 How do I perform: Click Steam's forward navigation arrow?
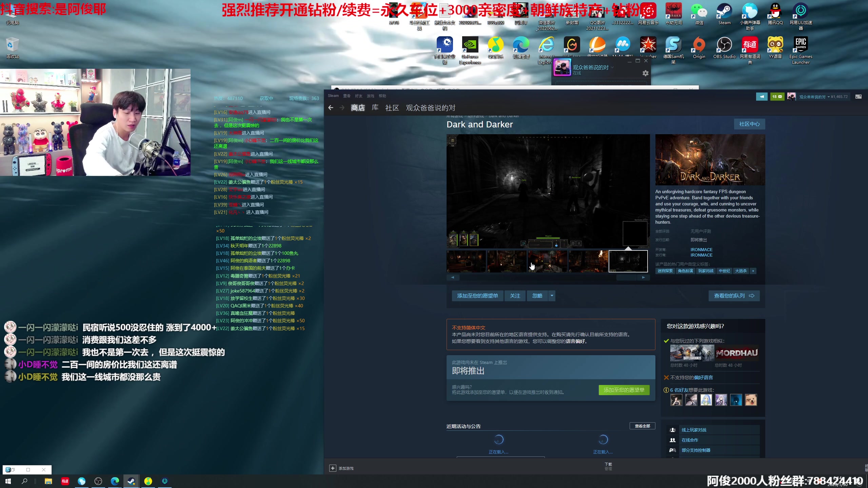coord(342,108)
